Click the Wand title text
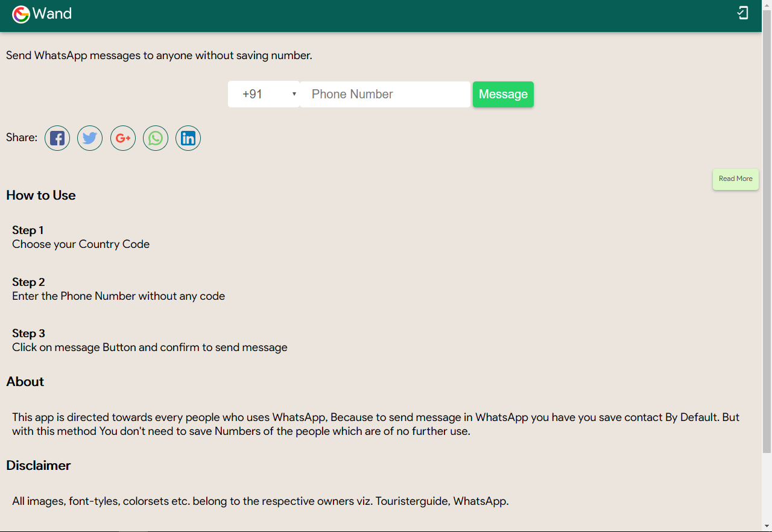Screen dimensions: 772x532 point(52,13)
